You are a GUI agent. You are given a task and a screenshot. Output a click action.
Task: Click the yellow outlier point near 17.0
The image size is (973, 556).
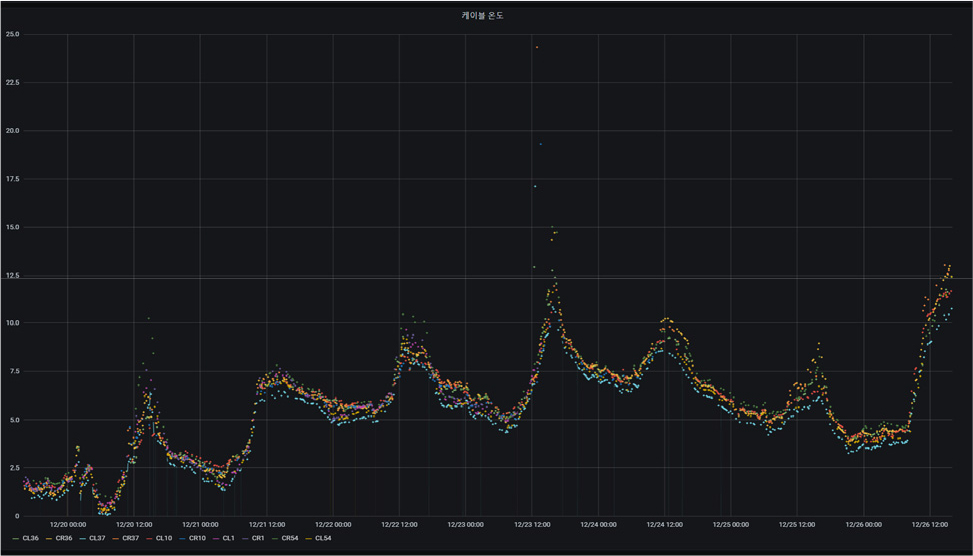[x=535, y=186]
